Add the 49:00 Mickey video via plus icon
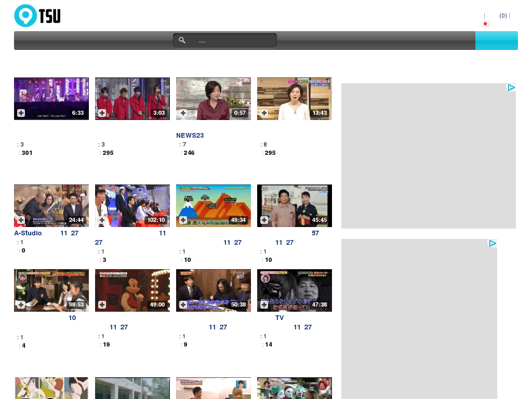Viewport: 532px width, 399px height. pos(102,304)
